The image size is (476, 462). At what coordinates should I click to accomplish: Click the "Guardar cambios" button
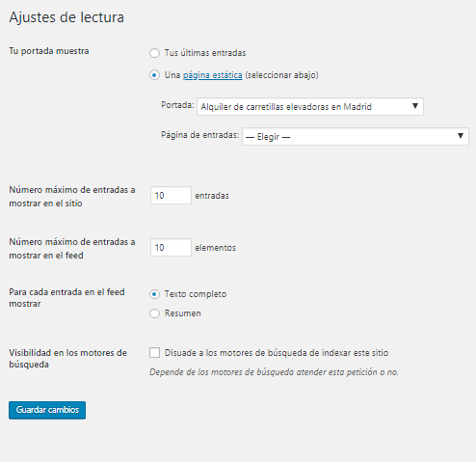pos(47,410)
